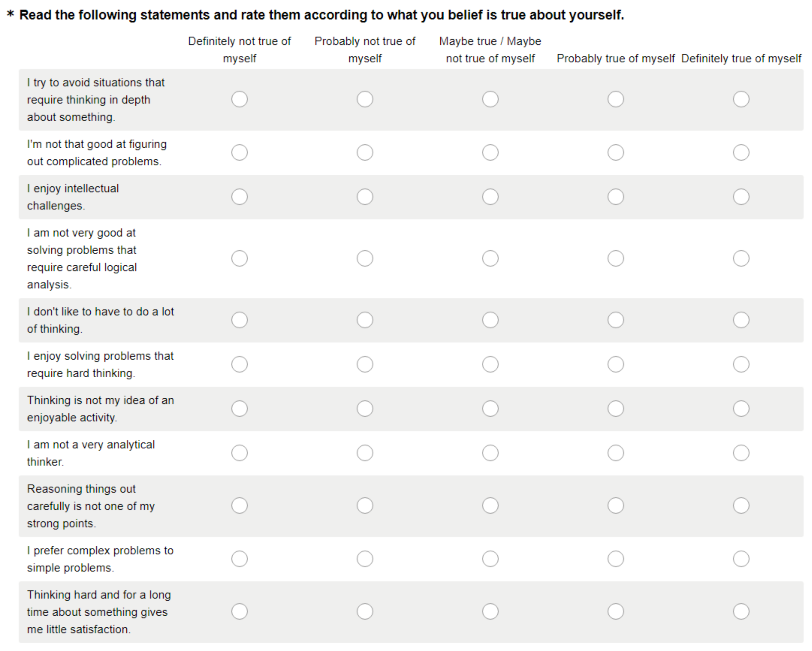
Task: Pick 'Probably true' for reasoning carefully not strong point
Action: click(x=616, y=506)
